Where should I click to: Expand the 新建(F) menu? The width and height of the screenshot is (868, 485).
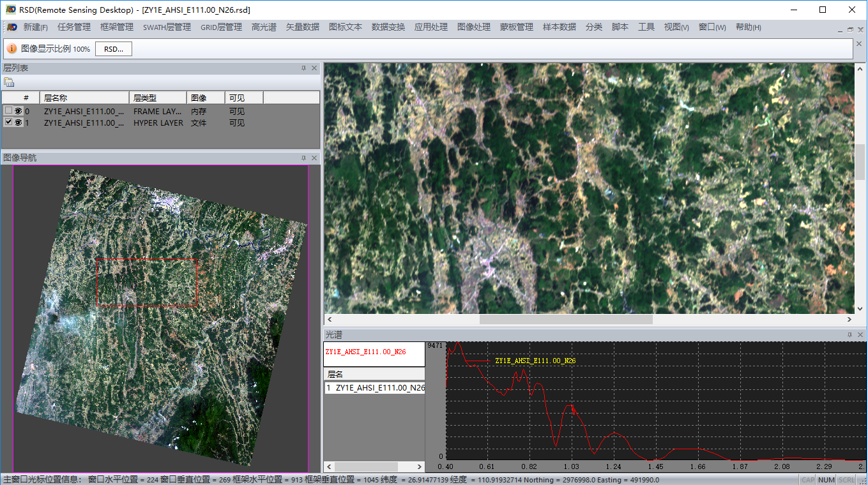click(36, 27)
